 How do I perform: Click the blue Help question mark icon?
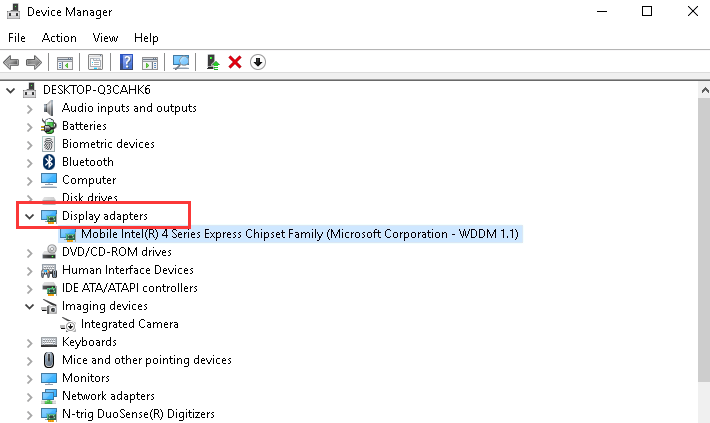coord(127,62)
